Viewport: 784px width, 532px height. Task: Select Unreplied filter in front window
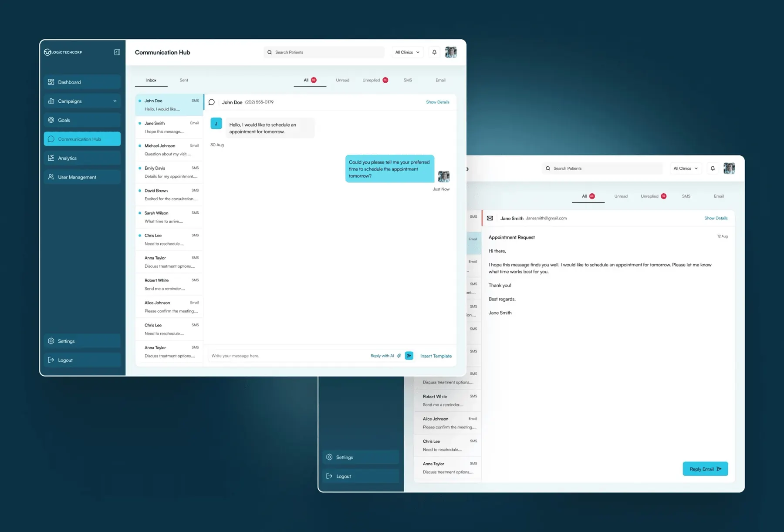[x=375, y=80]
